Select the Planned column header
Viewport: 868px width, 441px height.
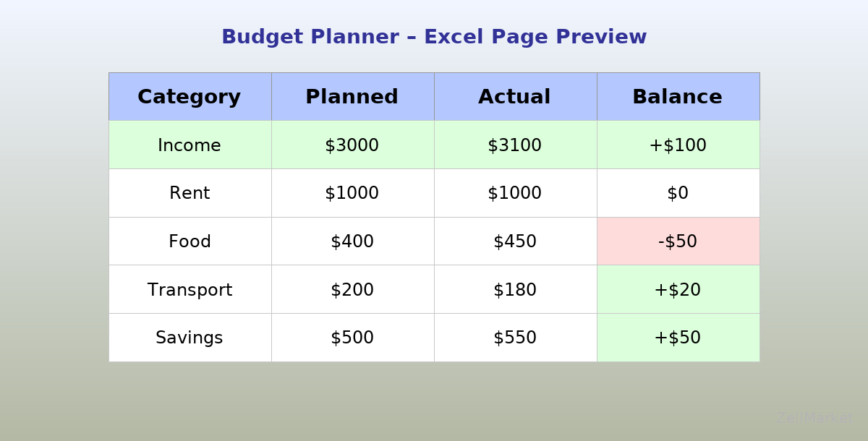pyautogui.click(x=352, y=97)
